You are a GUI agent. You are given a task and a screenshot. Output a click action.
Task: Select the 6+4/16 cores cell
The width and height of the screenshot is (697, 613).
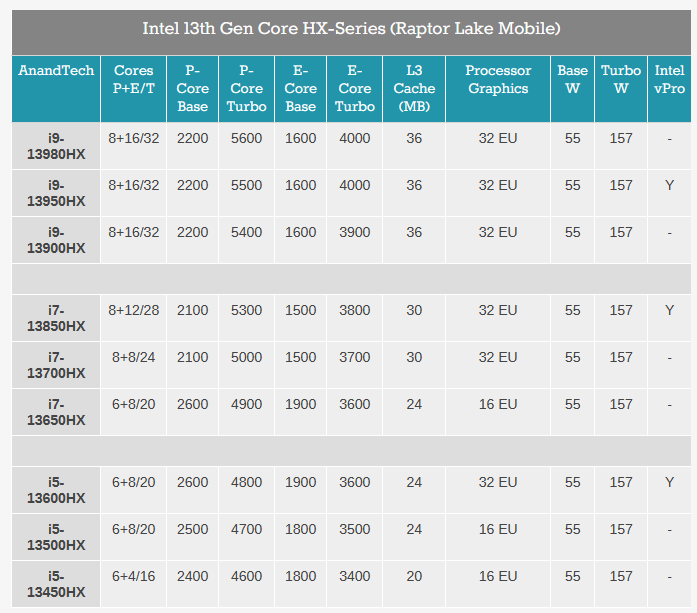click(133, 577)
